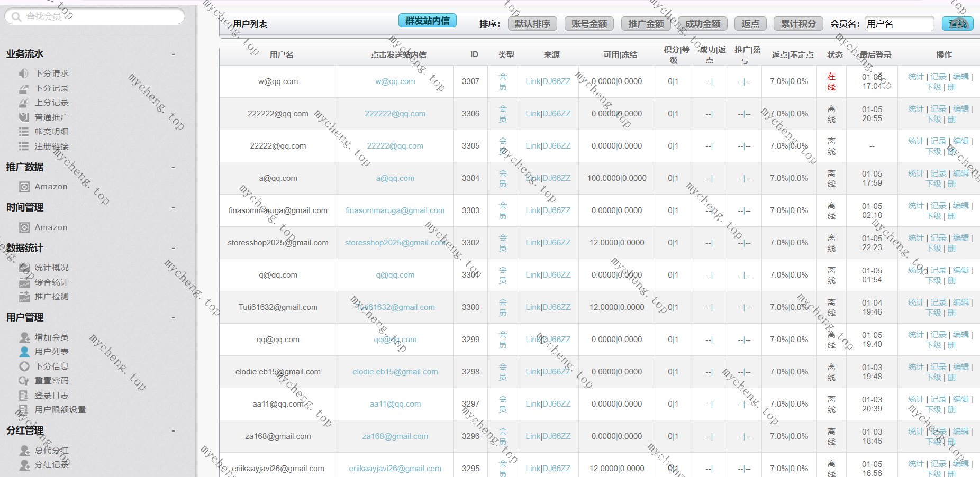980x477 pixels.
Task: Collapse the 业务流水 section
Action: coord(173,54)
